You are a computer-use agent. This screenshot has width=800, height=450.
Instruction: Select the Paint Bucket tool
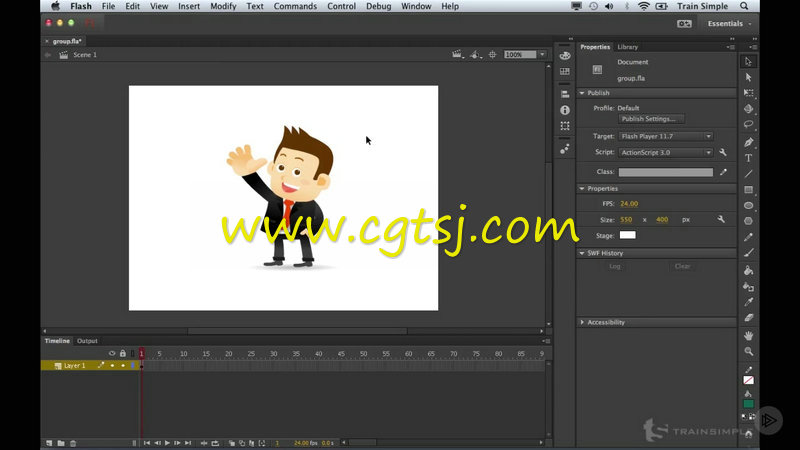coord(748,270)
